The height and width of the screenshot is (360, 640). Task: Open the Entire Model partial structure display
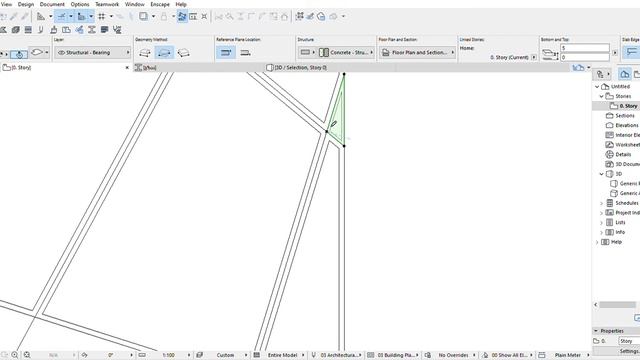point(282,355)
